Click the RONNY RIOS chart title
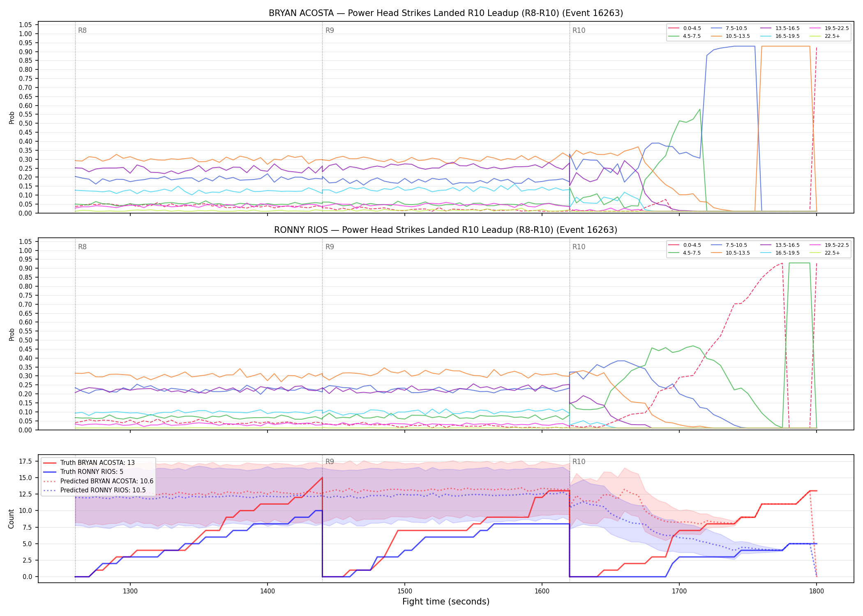Screen dimensions: 863x616 click(446, 230)
